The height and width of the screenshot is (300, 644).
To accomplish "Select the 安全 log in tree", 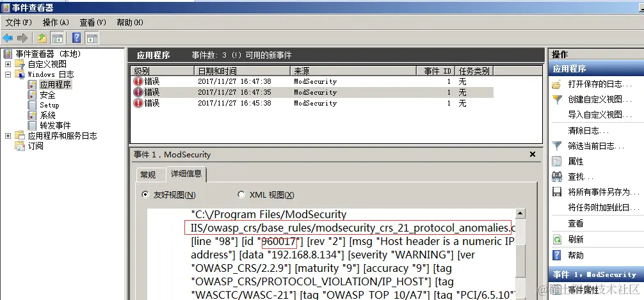I will pos(47,95).
